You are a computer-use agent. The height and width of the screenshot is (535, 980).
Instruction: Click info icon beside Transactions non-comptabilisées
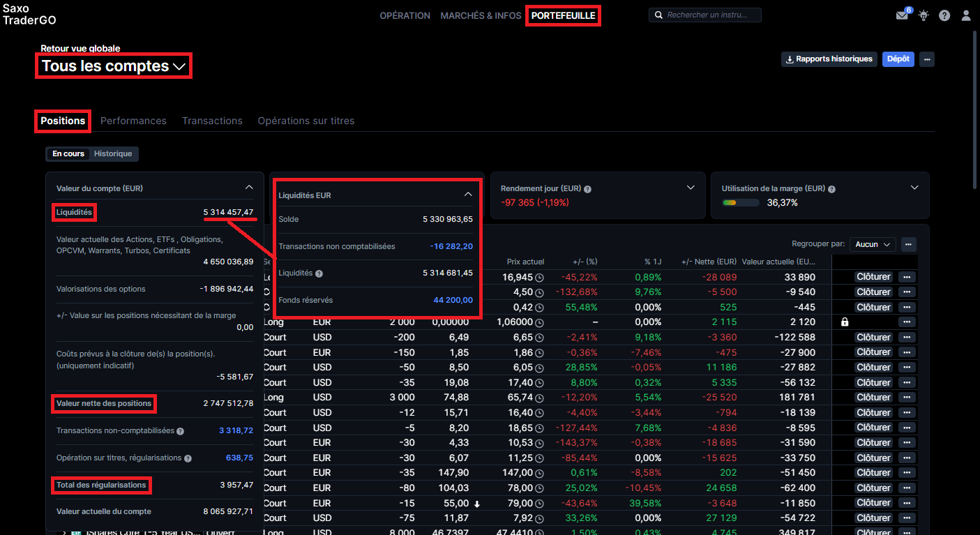pos(180,431)
